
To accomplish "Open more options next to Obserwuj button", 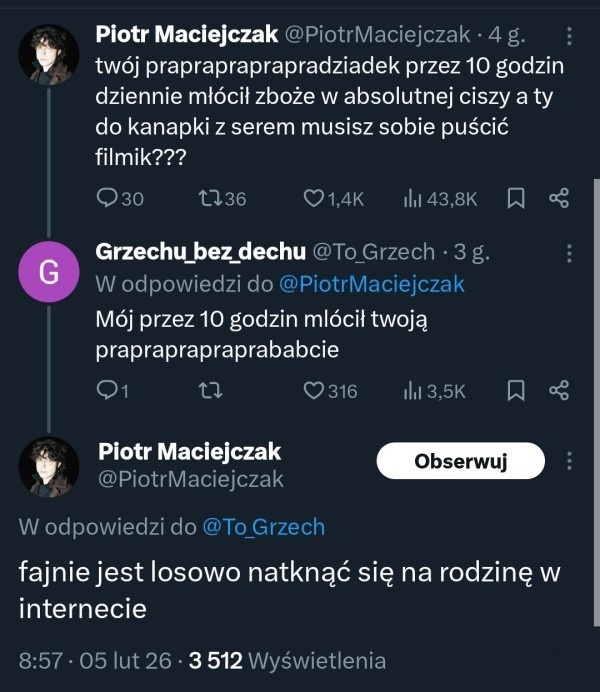I will click(570, 461).
